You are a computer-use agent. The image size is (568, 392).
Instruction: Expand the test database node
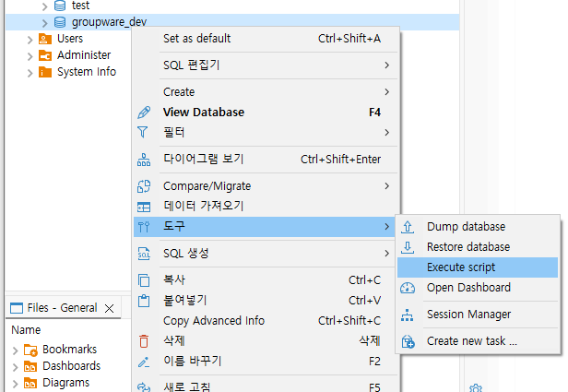(x=44, y=6)
